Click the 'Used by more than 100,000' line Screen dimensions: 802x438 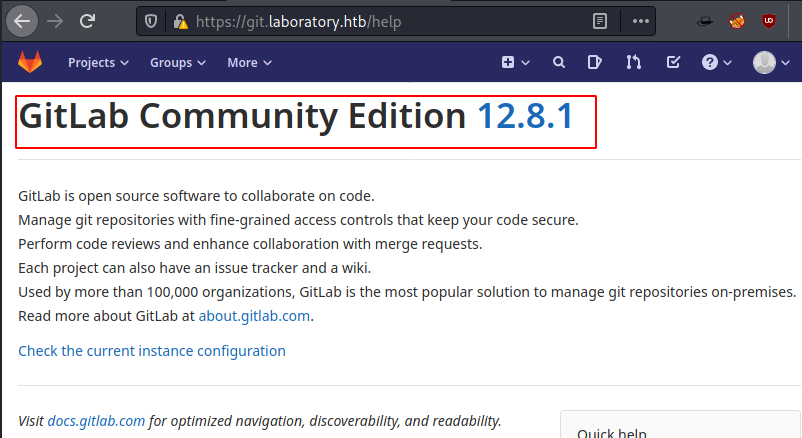(407, 292)
